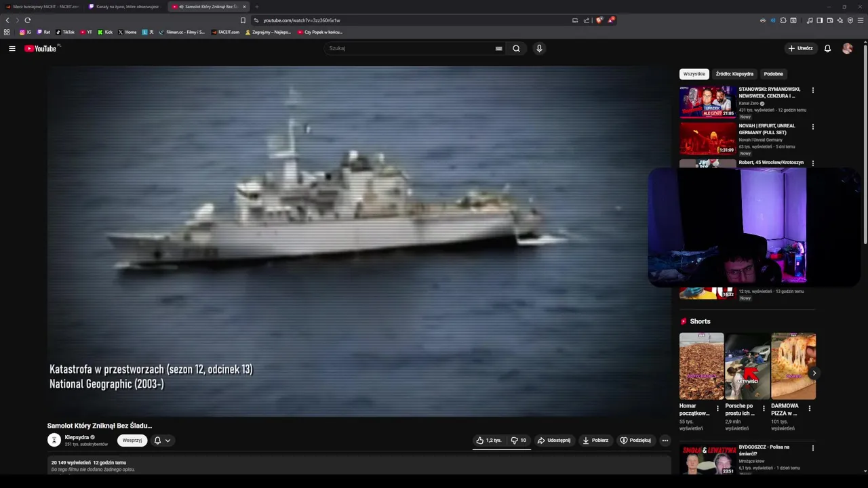The height and width of the screenshot is (488, 868).
Task: Click the search magnifier button
Action: pyautogui.click(x=516, y=48)
